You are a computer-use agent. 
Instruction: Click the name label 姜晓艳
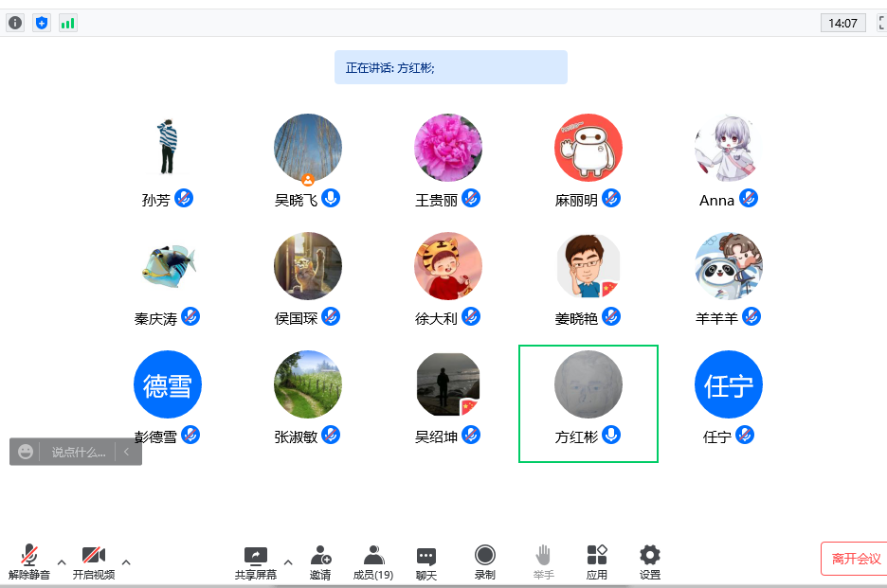pyautogui.click(x=576, y=319)
